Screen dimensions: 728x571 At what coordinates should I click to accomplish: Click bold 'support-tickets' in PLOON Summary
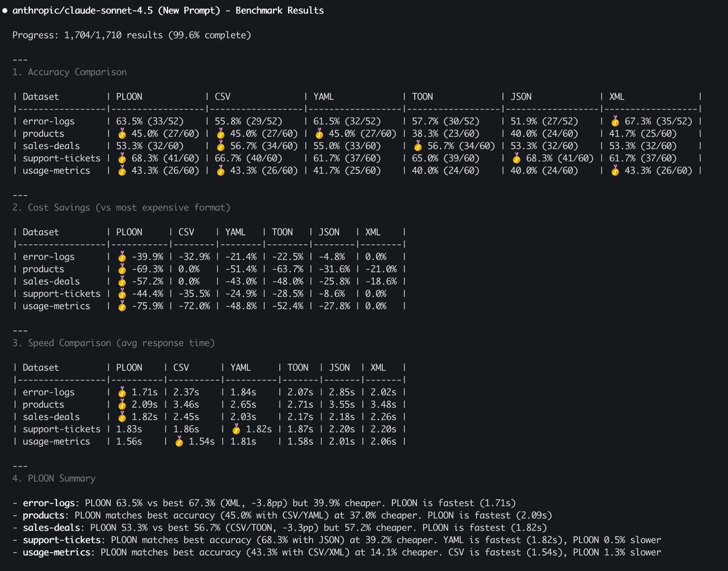[62, 539]
